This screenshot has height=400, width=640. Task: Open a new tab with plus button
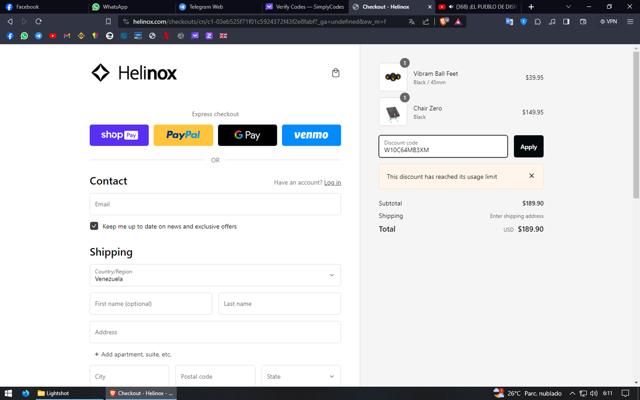coord(531,7)
